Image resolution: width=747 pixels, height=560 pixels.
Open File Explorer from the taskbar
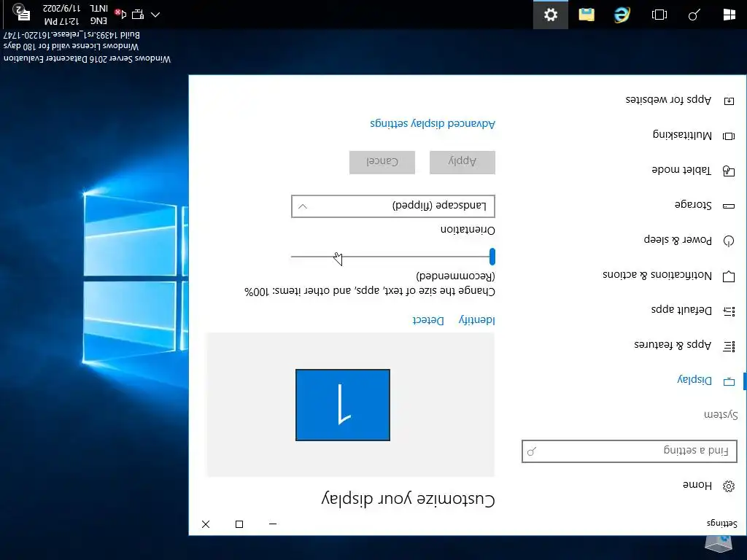(x=587, y=15)
